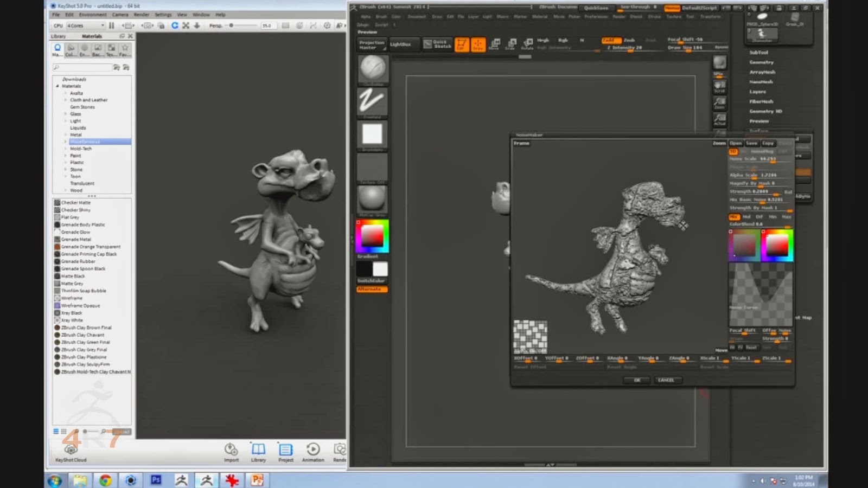Image resolution: width=868 pixels, height=488 pixels.
Task: Expand the Axalta materials folder
Action: click(66, 93)
